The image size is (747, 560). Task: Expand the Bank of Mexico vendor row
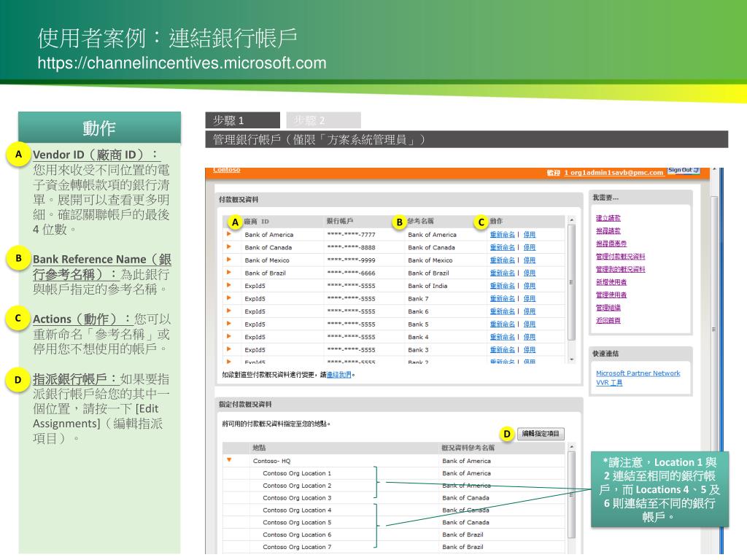pos(228,260)
